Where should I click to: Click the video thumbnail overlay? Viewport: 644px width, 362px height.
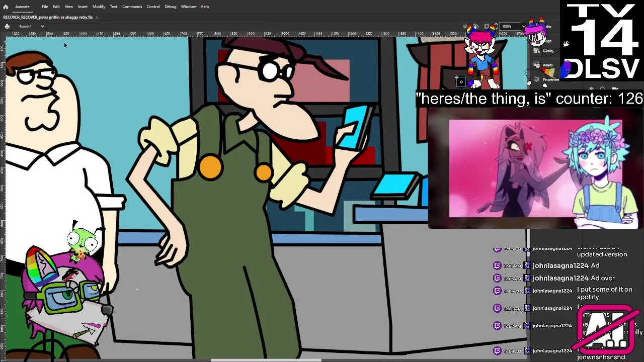(x=536, y=168)
